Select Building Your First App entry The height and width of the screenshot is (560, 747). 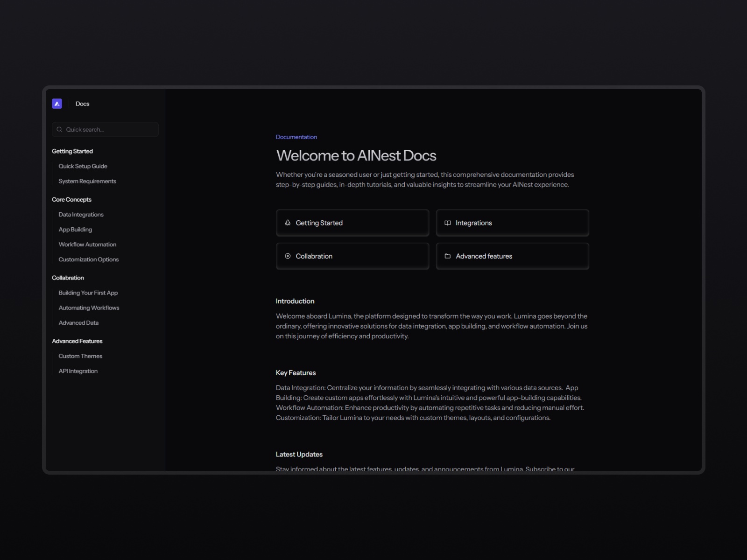click(88, 293)
